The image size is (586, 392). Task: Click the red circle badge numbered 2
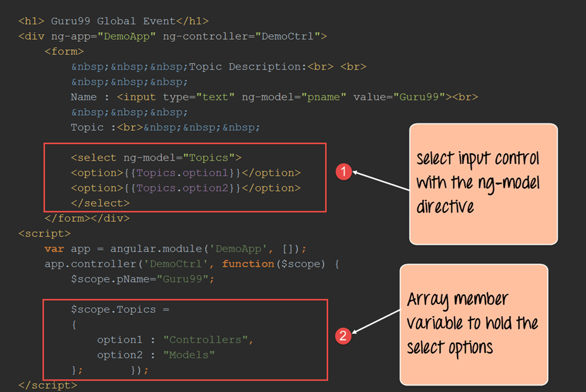coord(343,336)
